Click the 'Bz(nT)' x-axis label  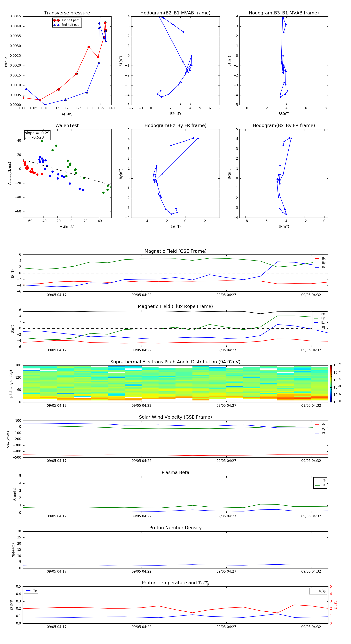175,227
